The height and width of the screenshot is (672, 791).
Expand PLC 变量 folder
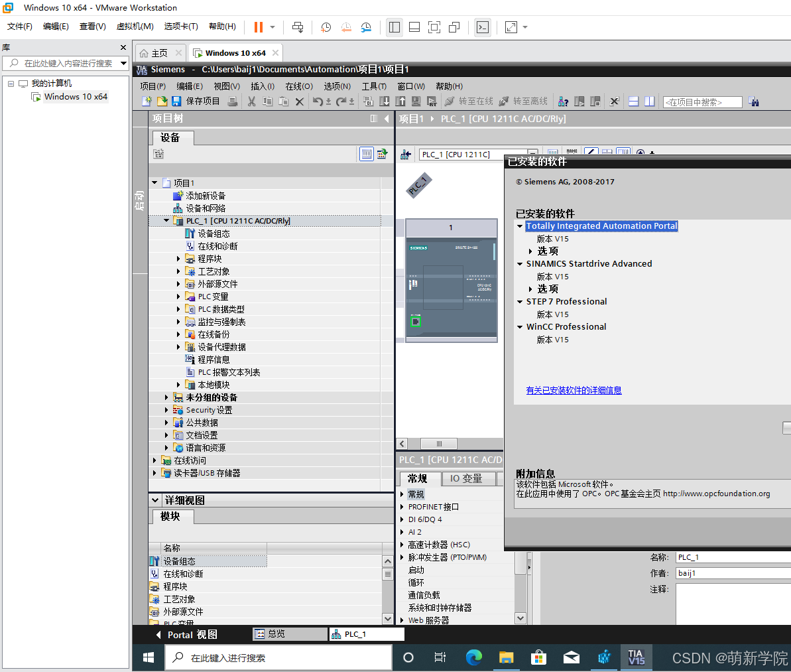178,297
